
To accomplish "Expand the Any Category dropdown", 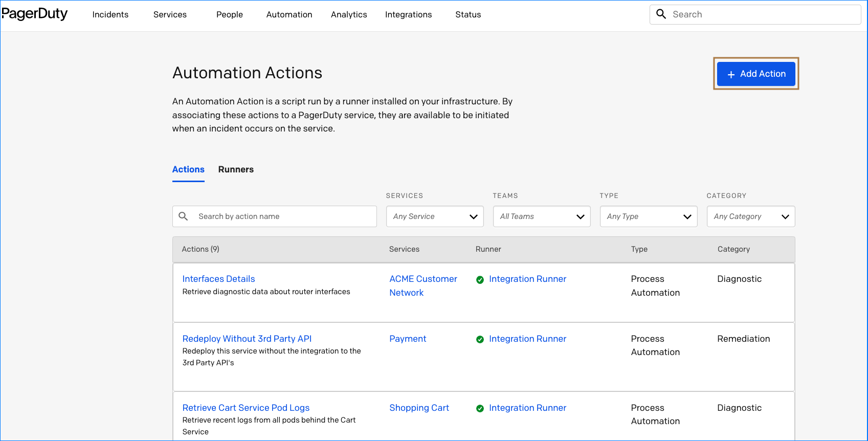I will click(751, 216).
